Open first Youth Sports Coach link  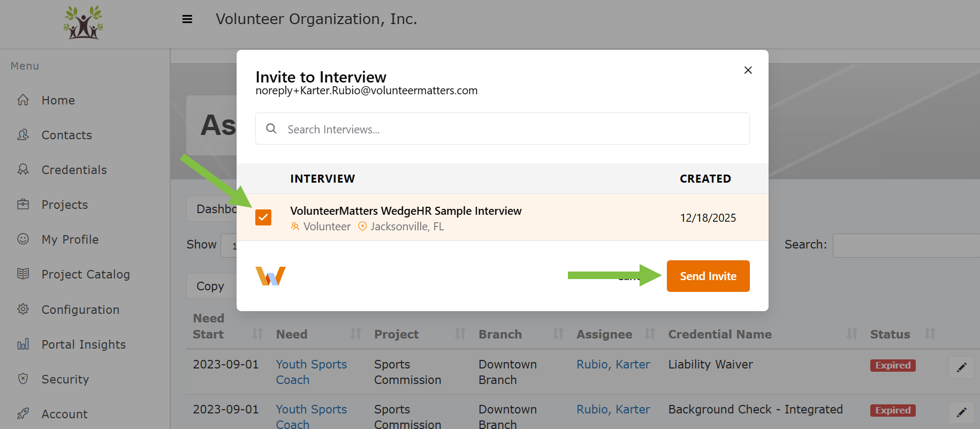pyautogui.click(x=312, y=372)
